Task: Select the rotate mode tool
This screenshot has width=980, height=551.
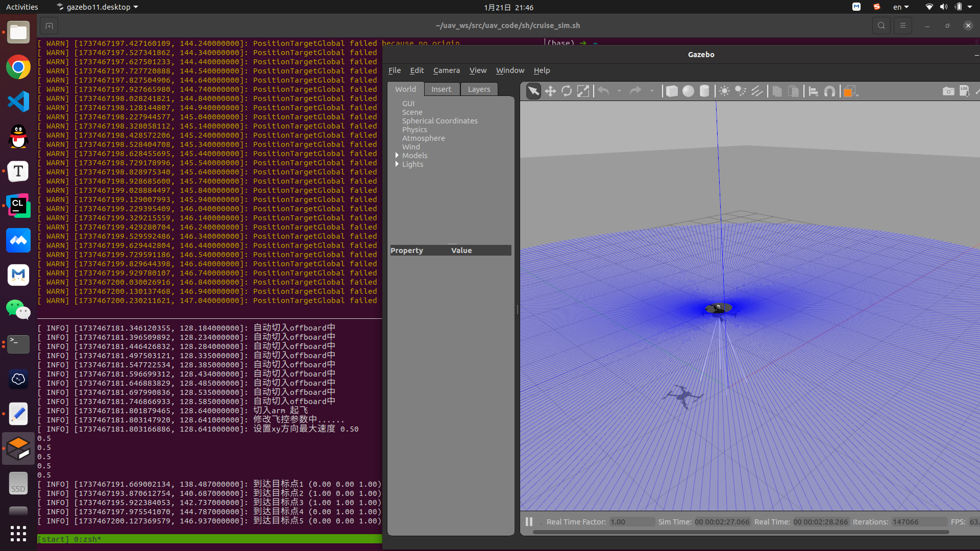Action: pyautogui.click(x=567, y=91)
